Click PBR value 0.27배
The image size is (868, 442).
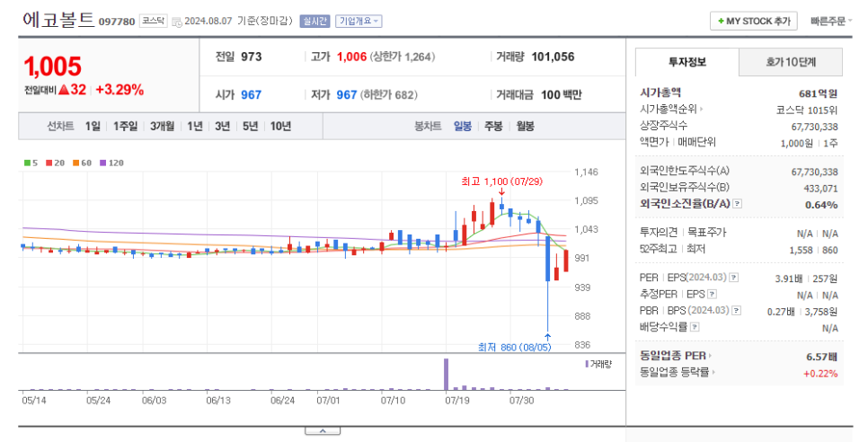[781, 312]
